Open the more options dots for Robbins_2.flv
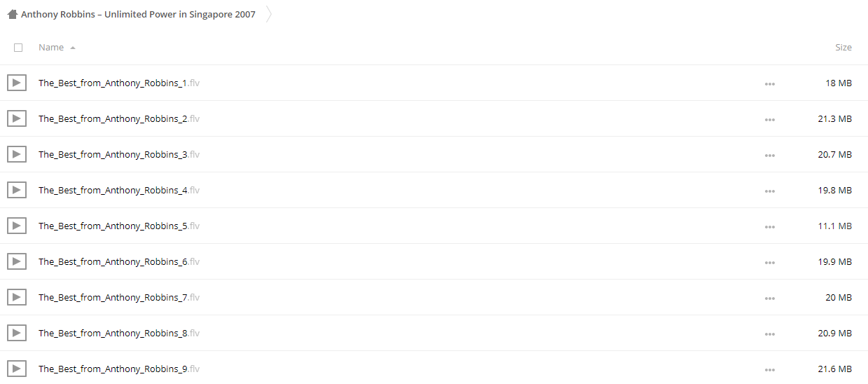This screenshot has height=384, width=868. pos(770,119)
